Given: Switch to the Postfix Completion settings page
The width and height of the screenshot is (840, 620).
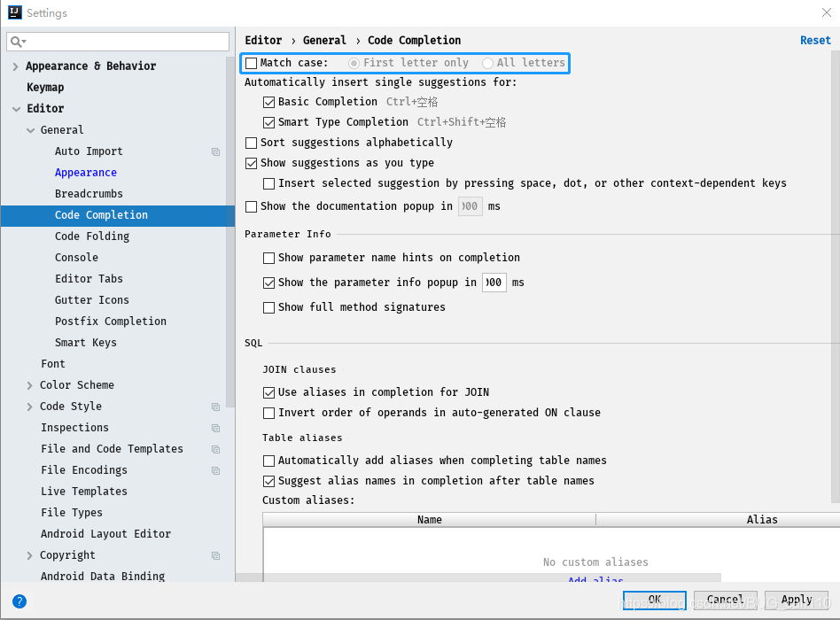Looking at the screenshot, I should [110, 321].
